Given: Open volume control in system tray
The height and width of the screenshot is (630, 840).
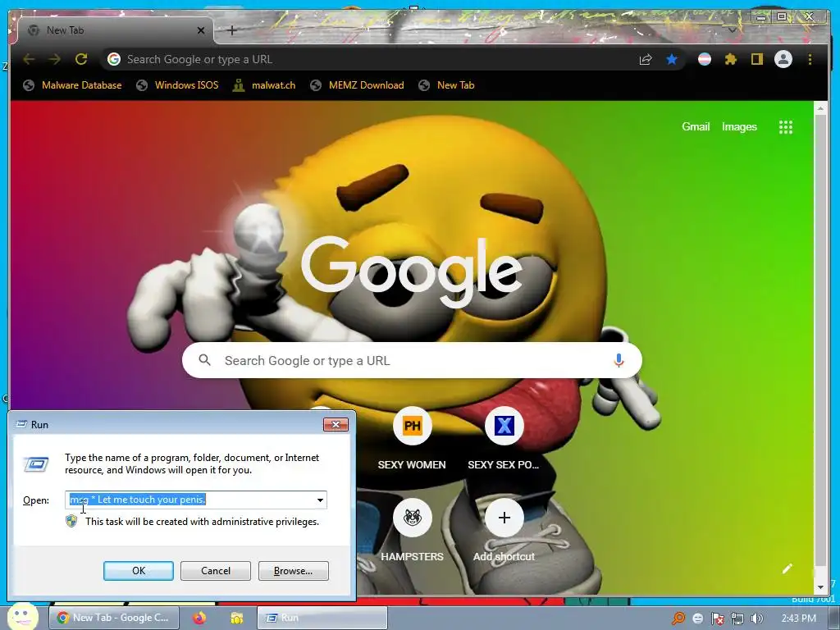Looking at the screenshot, I should pyautogui.click(x=757, y=619).
